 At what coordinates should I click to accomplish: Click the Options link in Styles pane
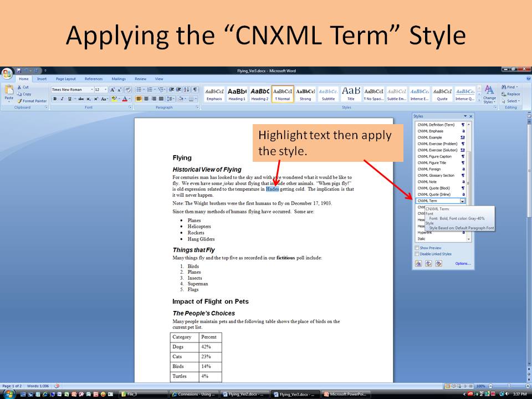pos(463,264)
